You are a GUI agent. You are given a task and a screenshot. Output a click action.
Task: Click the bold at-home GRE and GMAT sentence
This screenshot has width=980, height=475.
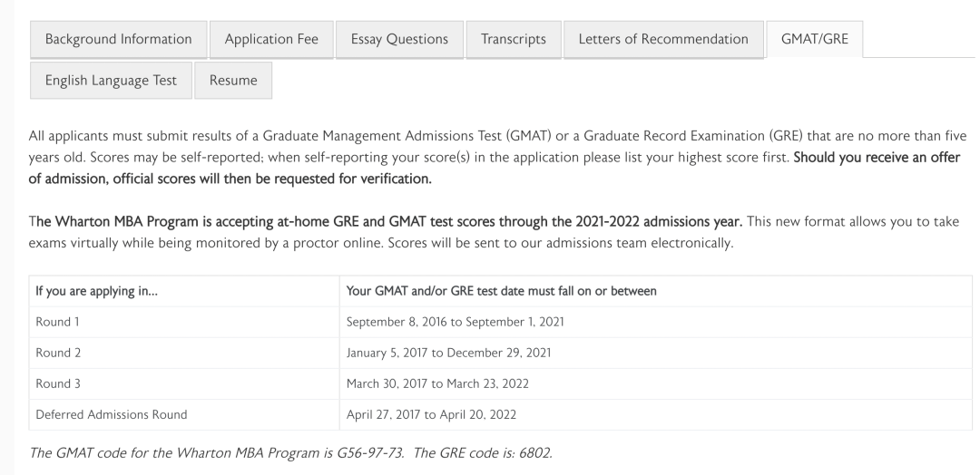click(386, 221)
